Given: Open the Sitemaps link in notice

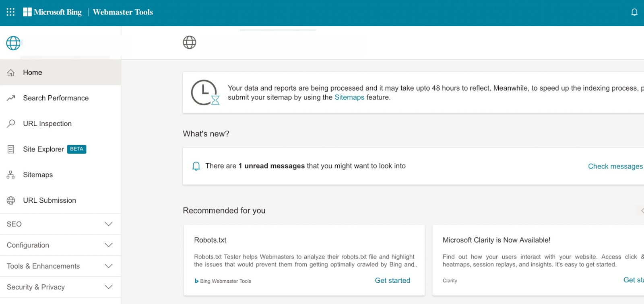Looking at the screenshot, I should (349, 97).
